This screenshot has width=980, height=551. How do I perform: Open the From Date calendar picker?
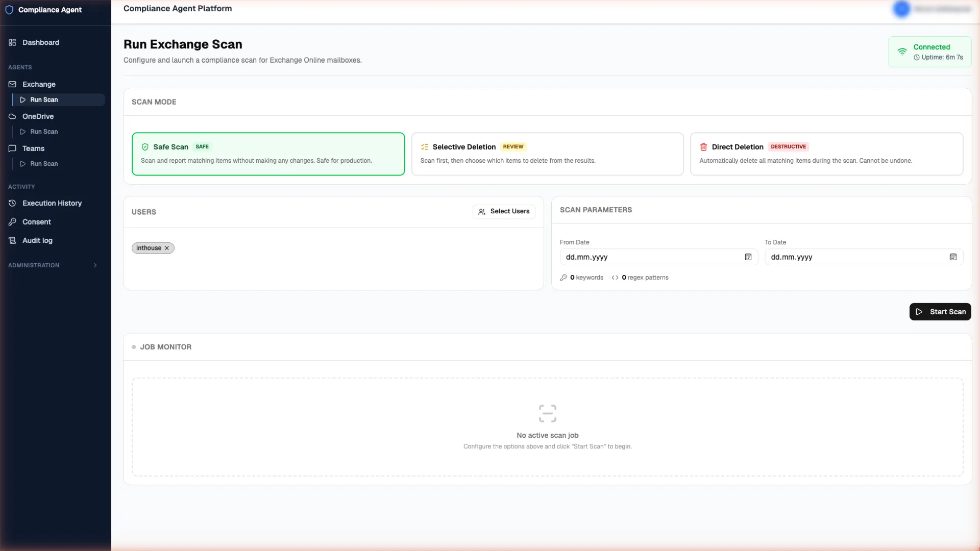coord(748,257)
